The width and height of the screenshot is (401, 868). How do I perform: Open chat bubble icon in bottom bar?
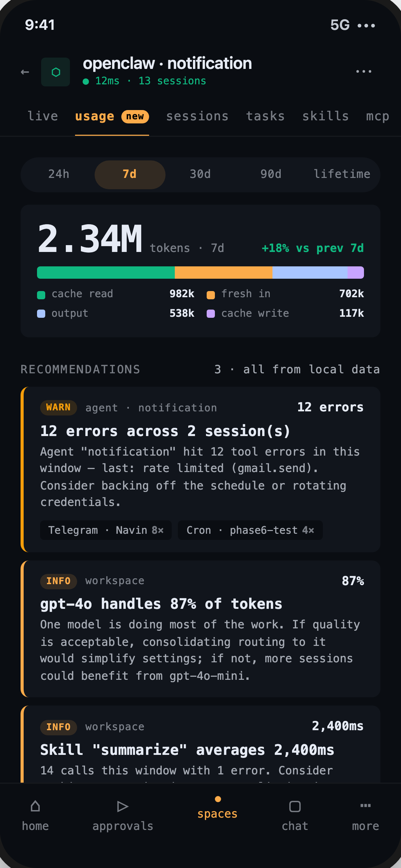click(295, 806)
